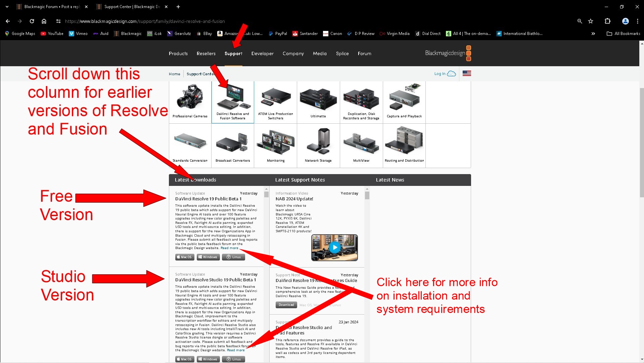Open a new browser tab
Image resolution: width=644 pixels, height=363 pixels.
(x=178, y=7)
